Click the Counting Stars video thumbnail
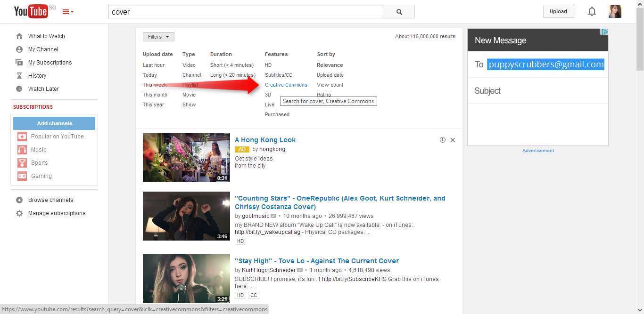This screenshot has width=644, height=314. point(186,216)
